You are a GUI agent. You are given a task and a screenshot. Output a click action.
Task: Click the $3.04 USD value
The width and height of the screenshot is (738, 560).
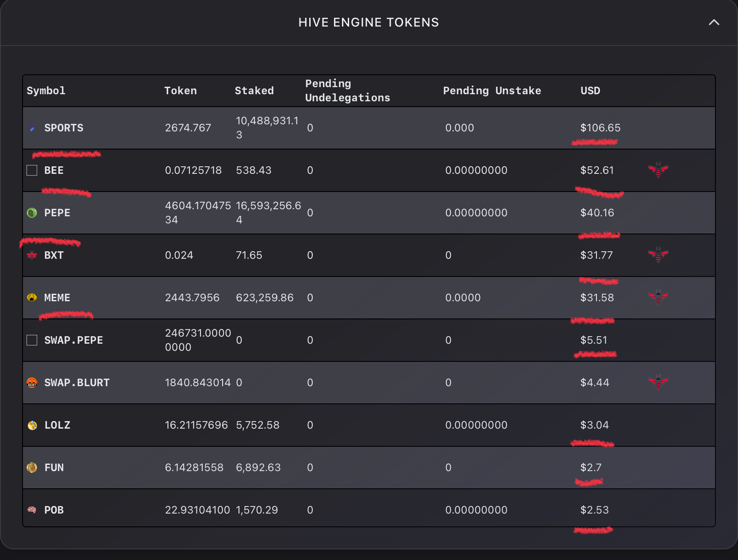(595, 425)
